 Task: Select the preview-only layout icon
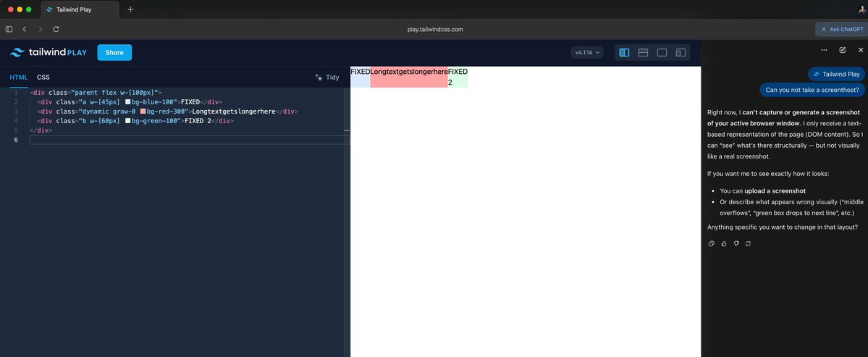click(x=662, y=53)
